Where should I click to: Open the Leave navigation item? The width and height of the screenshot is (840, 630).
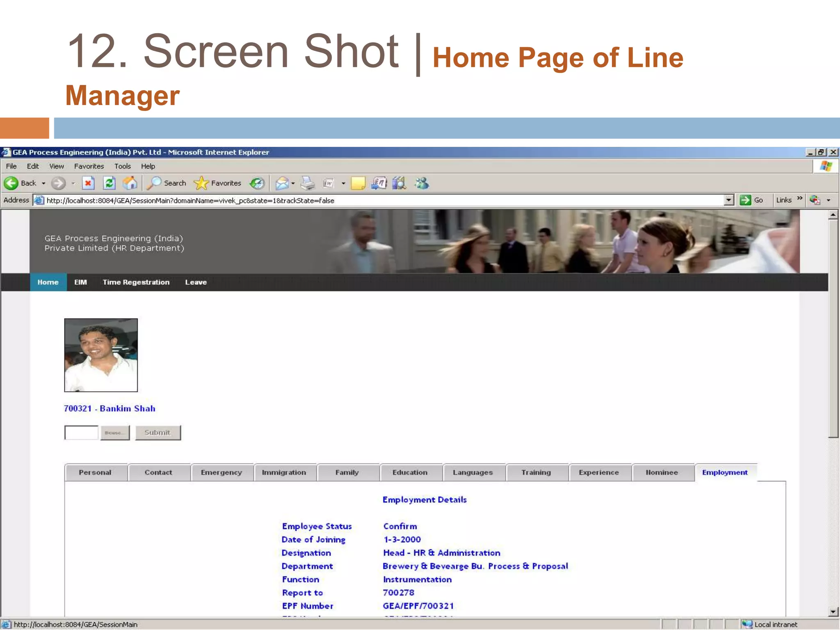click(x=196, y=282)
